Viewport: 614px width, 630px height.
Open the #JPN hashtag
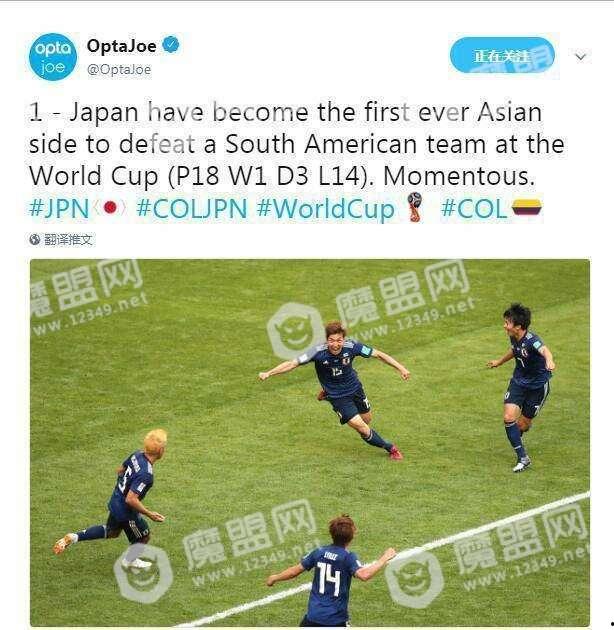coord(59,209)
